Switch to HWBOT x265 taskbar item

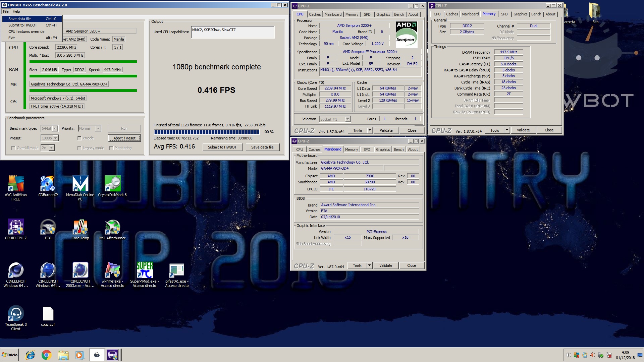point(97,355)
